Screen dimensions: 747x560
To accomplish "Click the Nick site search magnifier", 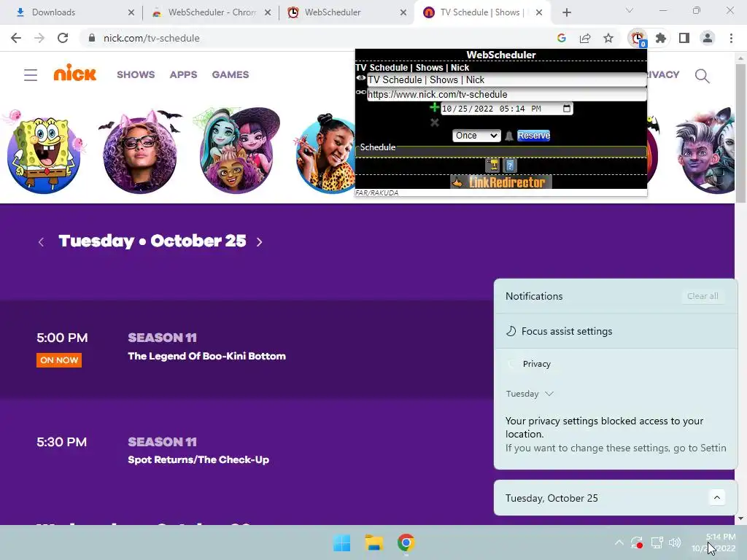I will point(703,76).
